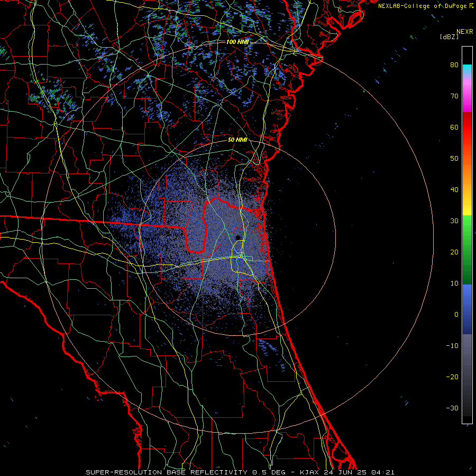
Task: Click the [dBZ] units label
Action: [449, 36]
